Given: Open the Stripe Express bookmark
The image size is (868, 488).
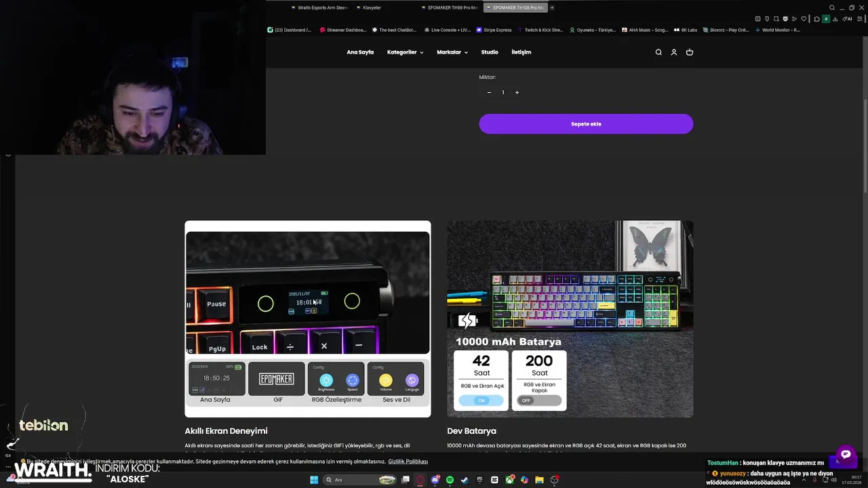Looking at the screenshot, I should (x=494, y=30).
